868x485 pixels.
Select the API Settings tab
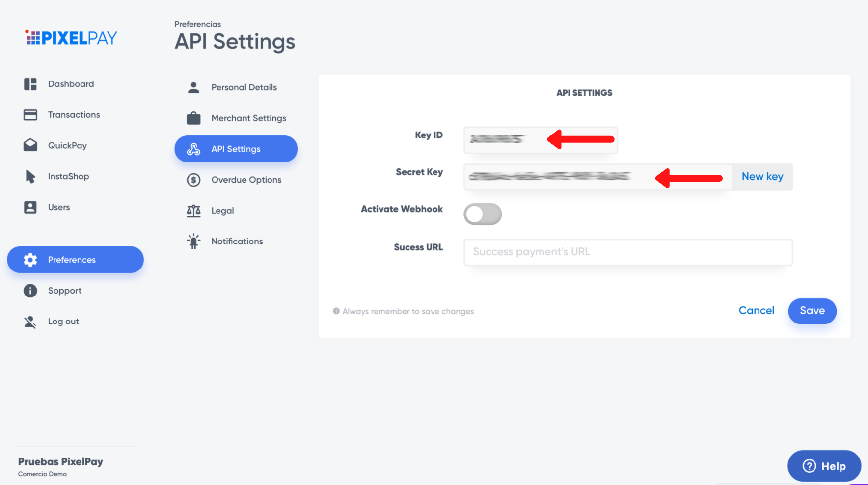pos(236,149)
